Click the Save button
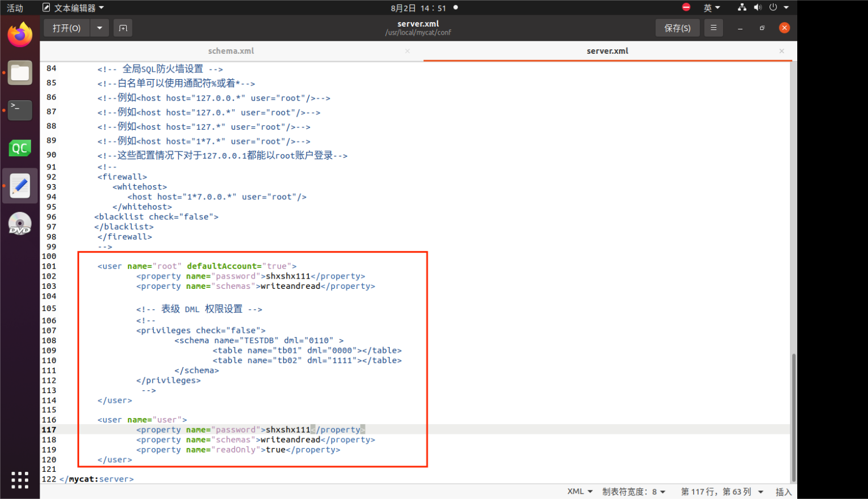This screenshot has width=868, height=499. [x=677, y=28]
